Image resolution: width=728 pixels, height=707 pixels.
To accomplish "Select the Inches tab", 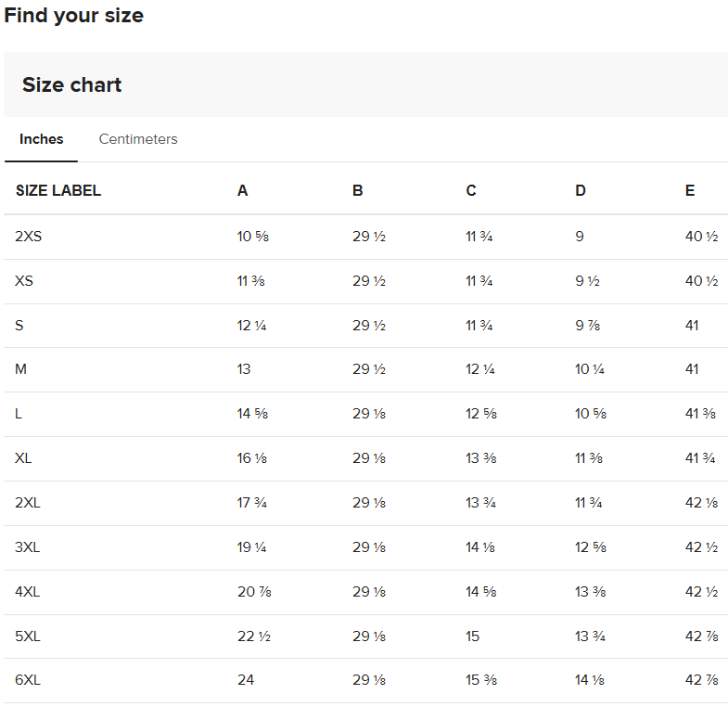I will [42, 139].
